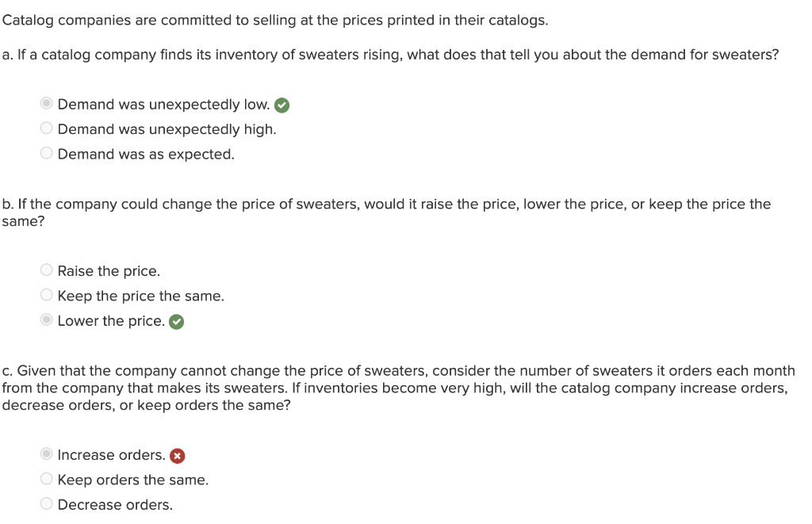
Task: Pick the 'Demand was as expected' radio option
Action: 47,153
